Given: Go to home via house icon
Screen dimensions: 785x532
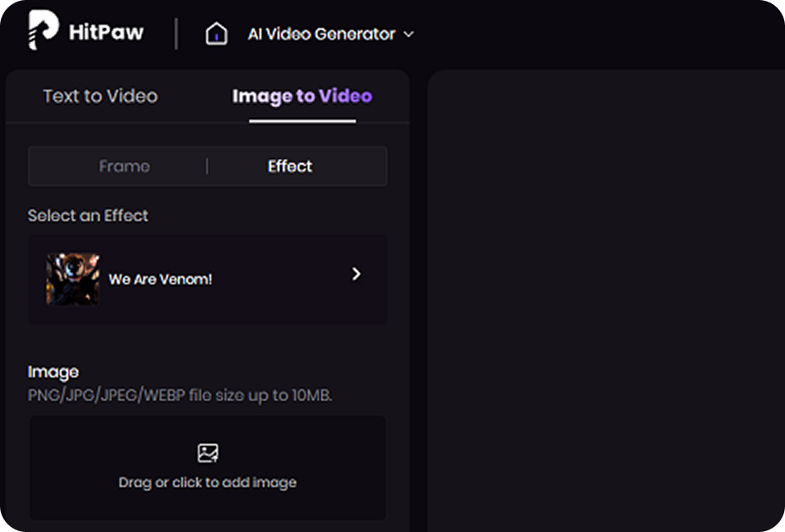Looking at the screenshot, I should click(216, 34).
